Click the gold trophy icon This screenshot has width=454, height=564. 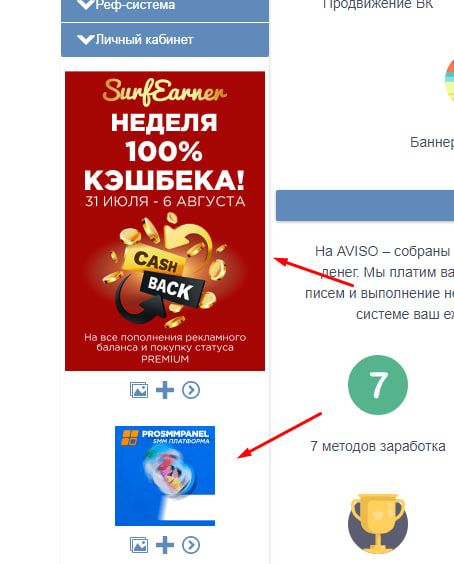(378, 524)
